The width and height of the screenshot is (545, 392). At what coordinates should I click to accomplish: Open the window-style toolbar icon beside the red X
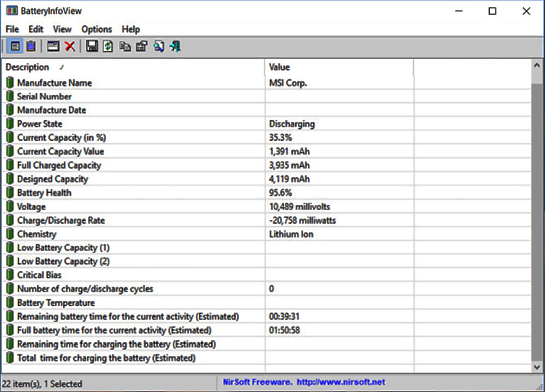tap(54, 46)
